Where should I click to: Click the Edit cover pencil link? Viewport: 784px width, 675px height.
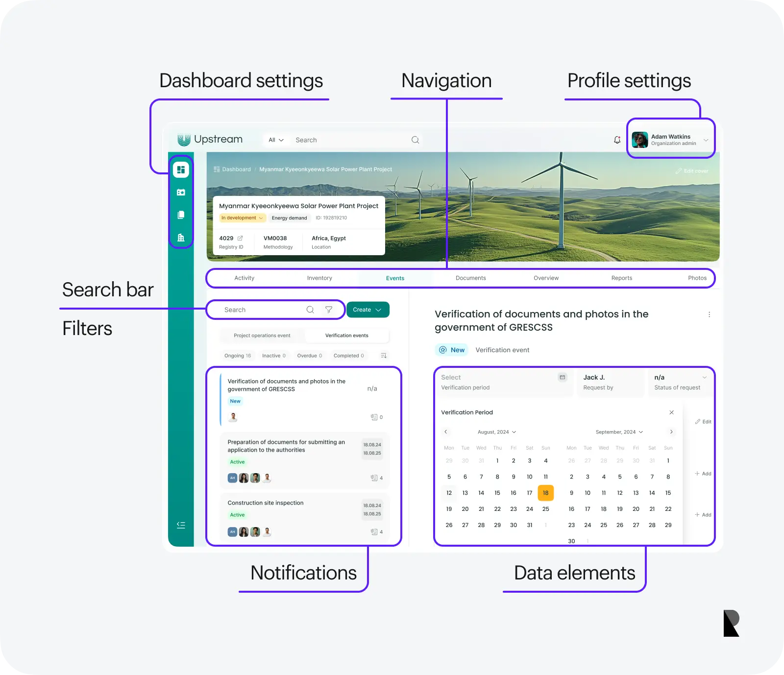click(x=692, y=171)
